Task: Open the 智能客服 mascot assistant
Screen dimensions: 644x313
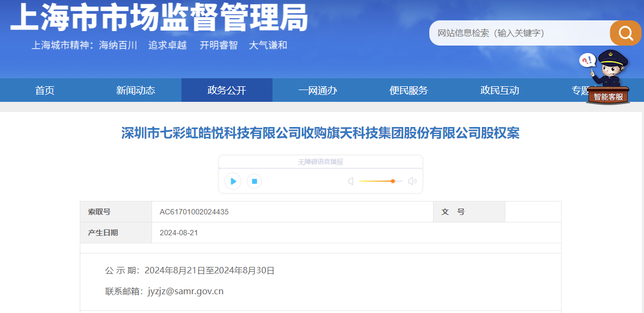Action: click(607, 78)
